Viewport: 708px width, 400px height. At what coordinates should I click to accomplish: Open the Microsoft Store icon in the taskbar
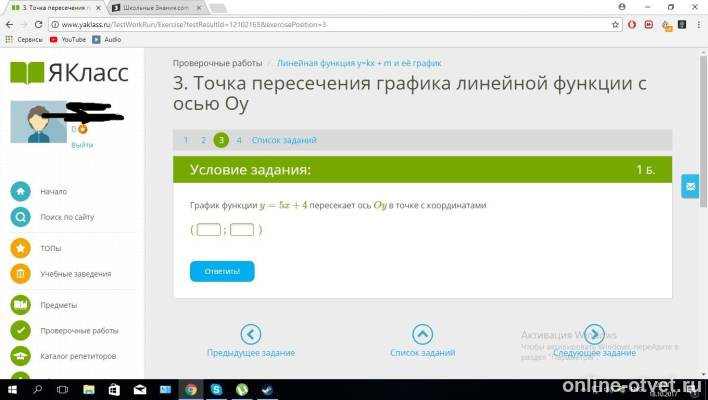point(114,389)
